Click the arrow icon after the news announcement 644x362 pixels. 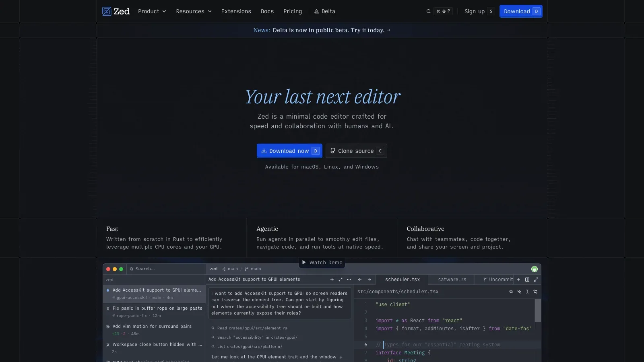389,30
